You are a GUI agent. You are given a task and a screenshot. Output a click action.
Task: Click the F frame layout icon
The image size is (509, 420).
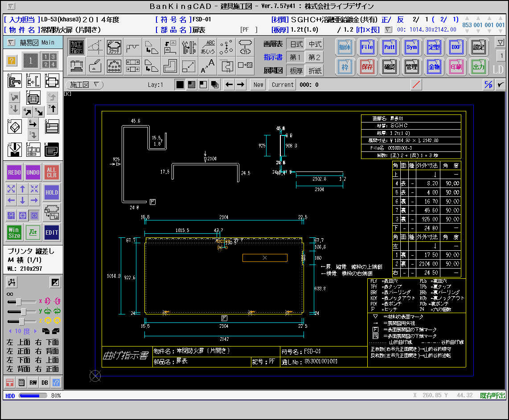[33, 97]
